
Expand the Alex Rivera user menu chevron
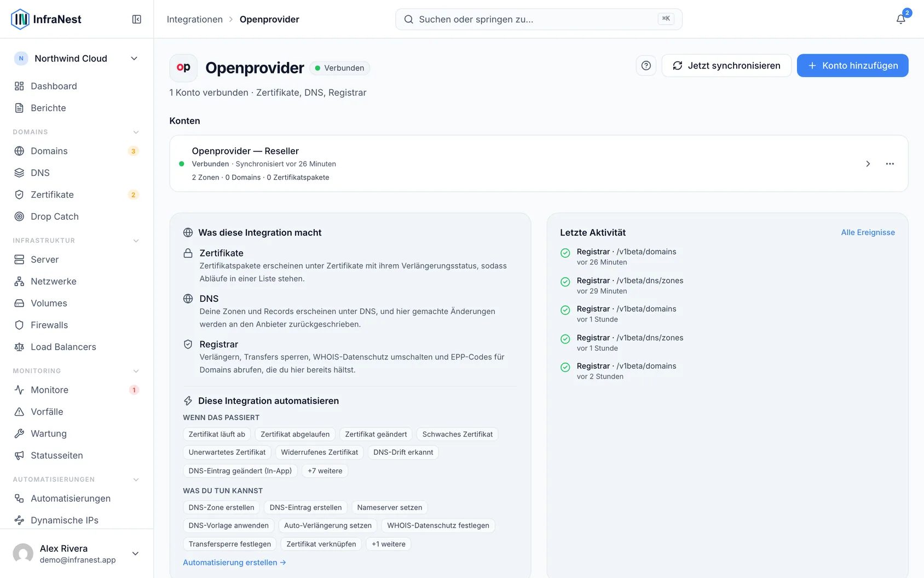[x=135, y=553]
